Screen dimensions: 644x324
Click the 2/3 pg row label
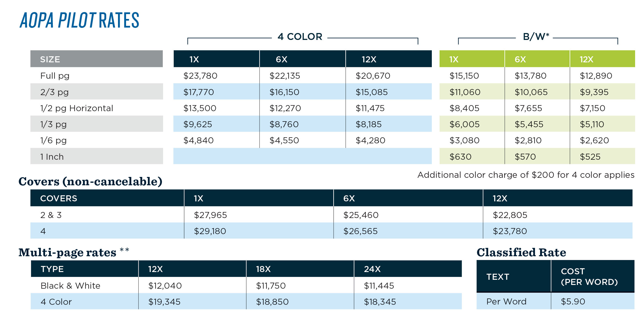pyautogui.click(x=55, y=92)
